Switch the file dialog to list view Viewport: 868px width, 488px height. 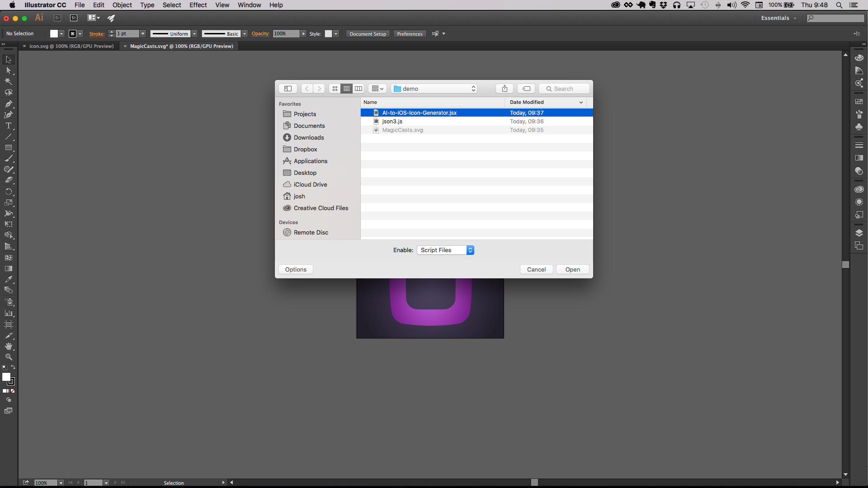coord(347,89)
